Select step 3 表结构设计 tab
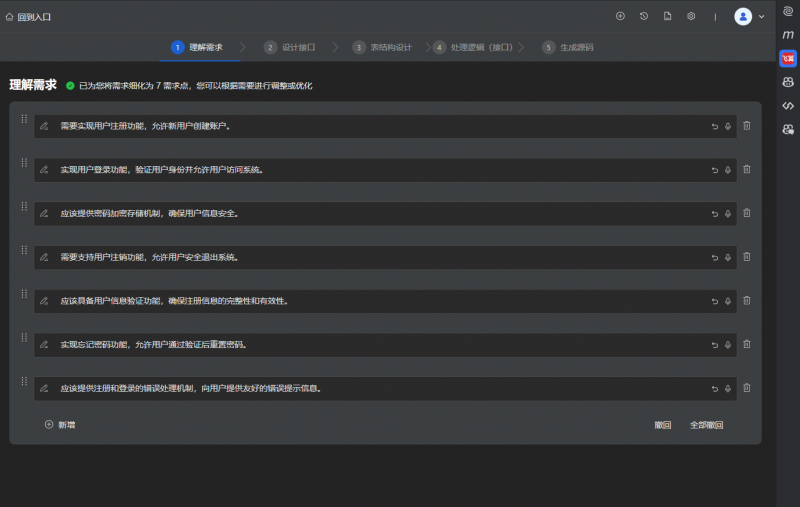800x507 pixels. [382, 47]
